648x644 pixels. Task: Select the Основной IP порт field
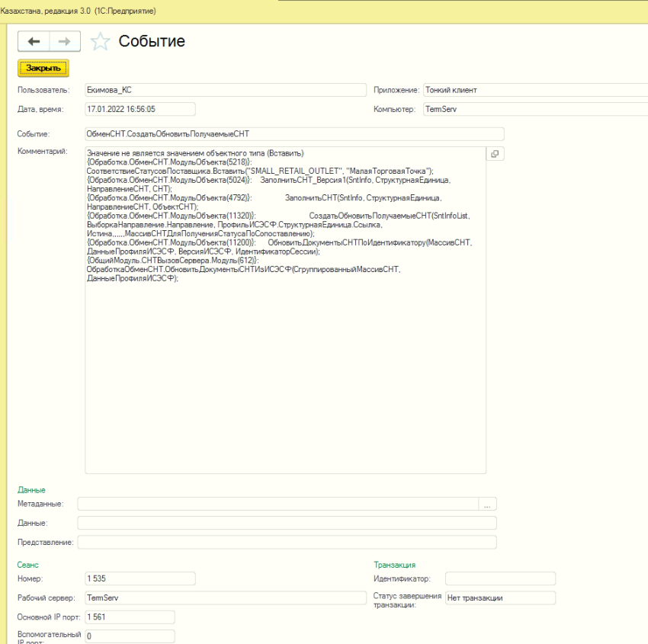click(130, 617)
